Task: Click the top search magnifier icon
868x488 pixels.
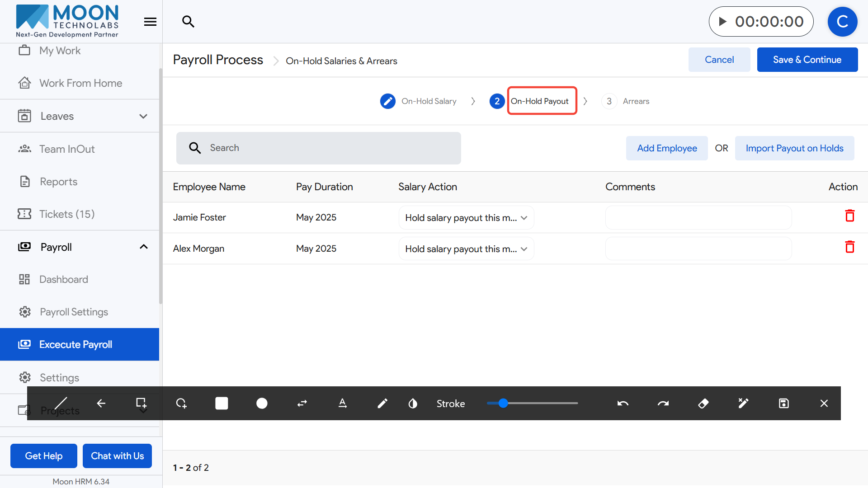Action: click(x=188, y=21)
